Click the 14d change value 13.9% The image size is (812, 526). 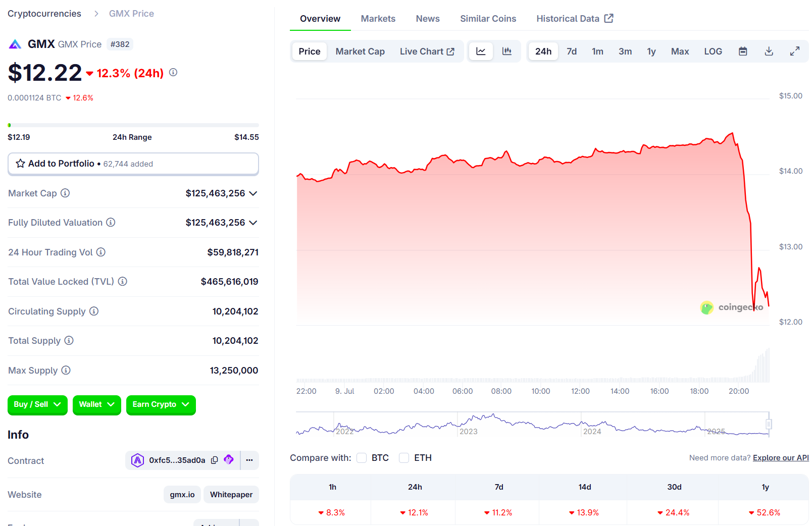click(x=584, y=512)
